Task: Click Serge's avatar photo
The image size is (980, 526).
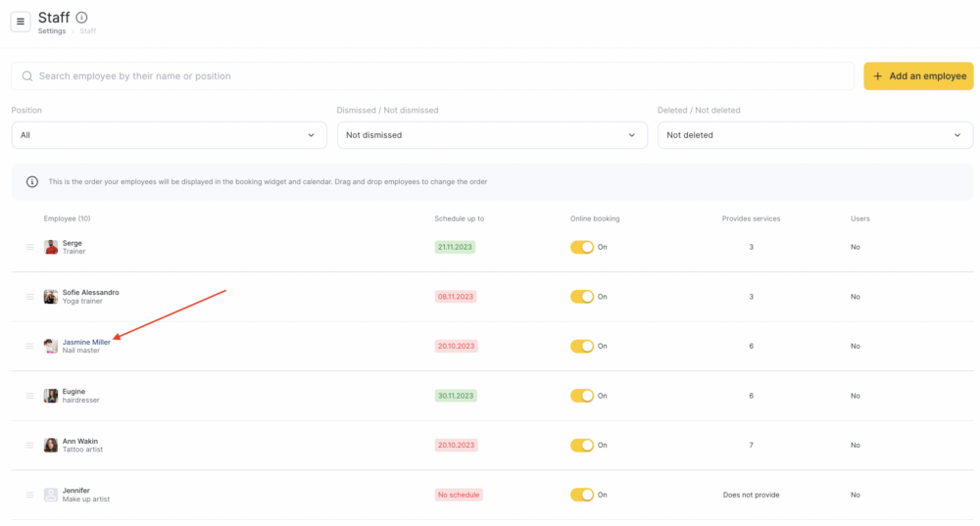Action: click(51, 248)
